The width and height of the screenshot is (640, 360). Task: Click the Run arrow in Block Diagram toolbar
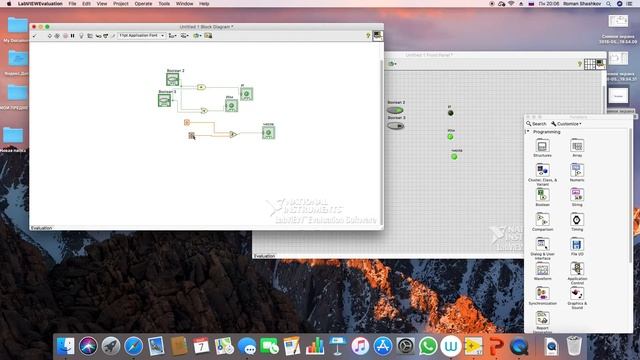(x=49, y=36)
